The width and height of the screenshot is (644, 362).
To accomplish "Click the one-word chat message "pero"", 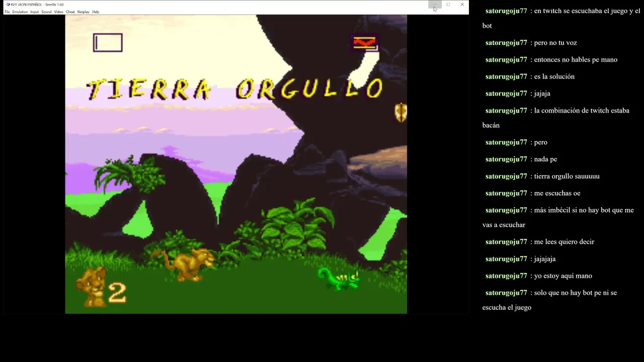I will pyautogui.click(x=541, y=143).
